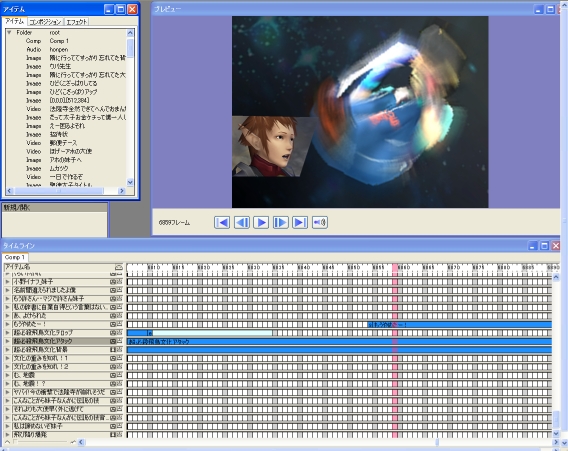
Task: Toggle lock icon for それよりも太子早く外に逃げて layer
Action: [x=119, y=409]
